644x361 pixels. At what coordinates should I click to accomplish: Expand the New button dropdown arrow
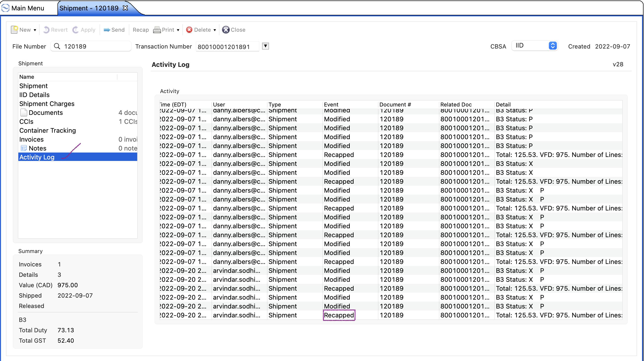(35, 30)
